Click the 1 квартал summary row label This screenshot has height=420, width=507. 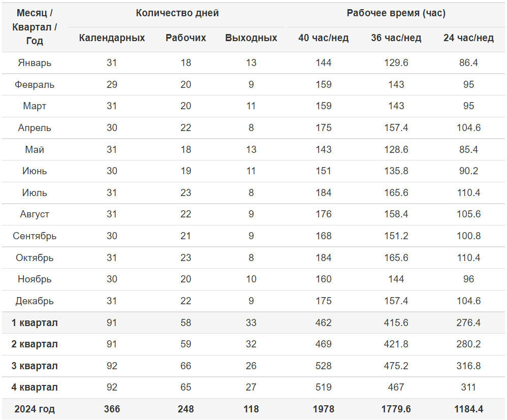click(x=35, y=322)
